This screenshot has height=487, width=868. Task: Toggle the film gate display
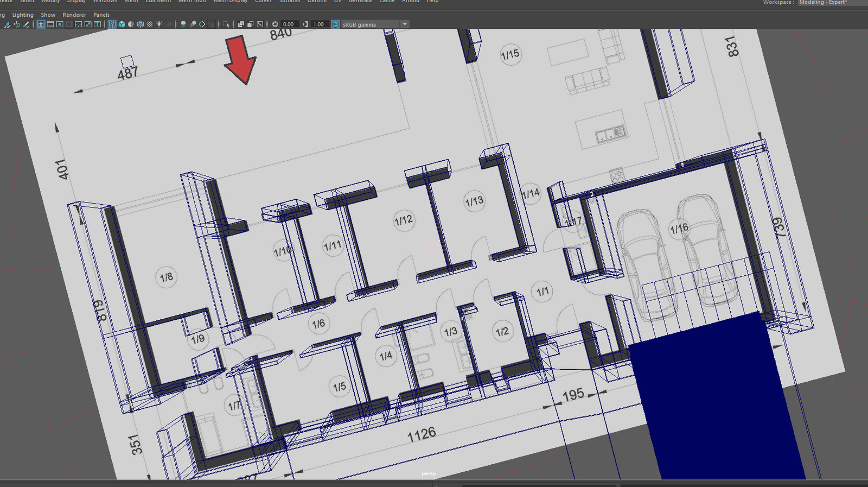[x=50, y=24]
